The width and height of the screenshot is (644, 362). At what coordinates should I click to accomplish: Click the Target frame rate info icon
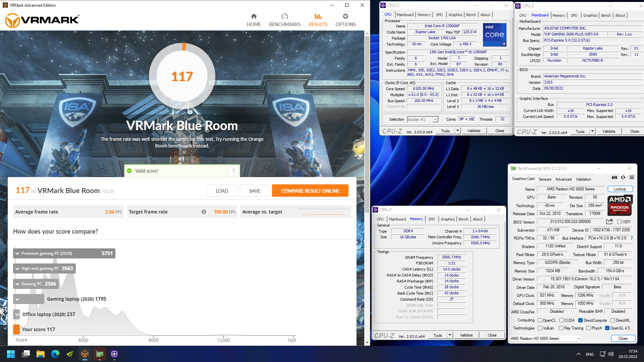pos(204,212)
